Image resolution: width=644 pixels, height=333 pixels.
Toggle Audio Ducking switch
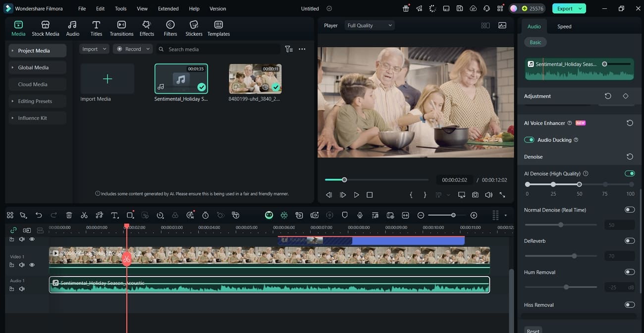[529, 140]
